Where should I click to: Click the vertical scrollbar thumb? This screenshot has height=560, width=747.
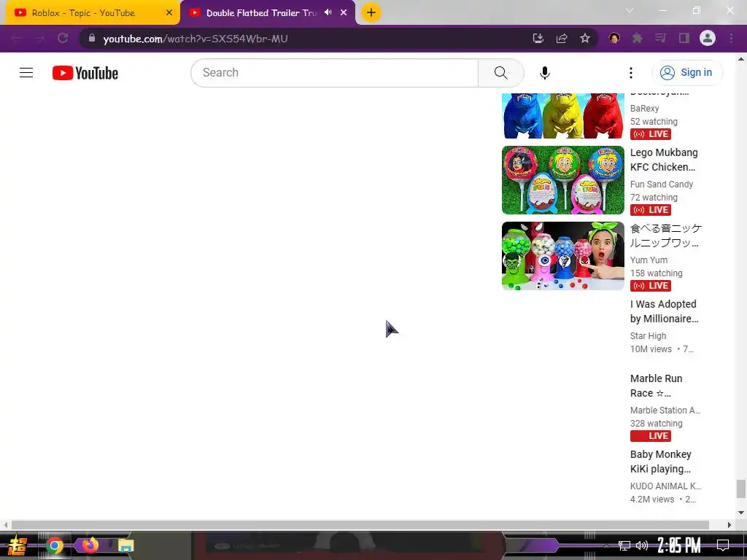741,489
